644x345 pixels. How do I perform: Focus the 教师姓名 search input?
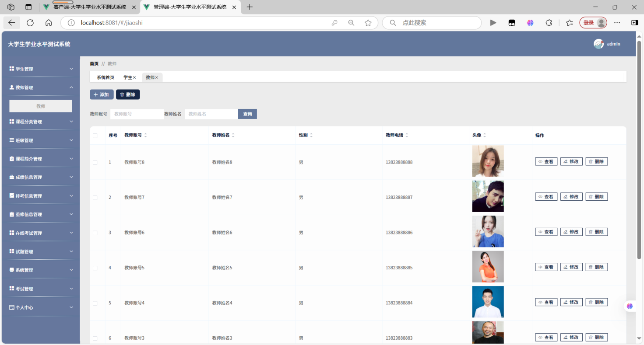point(211,114)
